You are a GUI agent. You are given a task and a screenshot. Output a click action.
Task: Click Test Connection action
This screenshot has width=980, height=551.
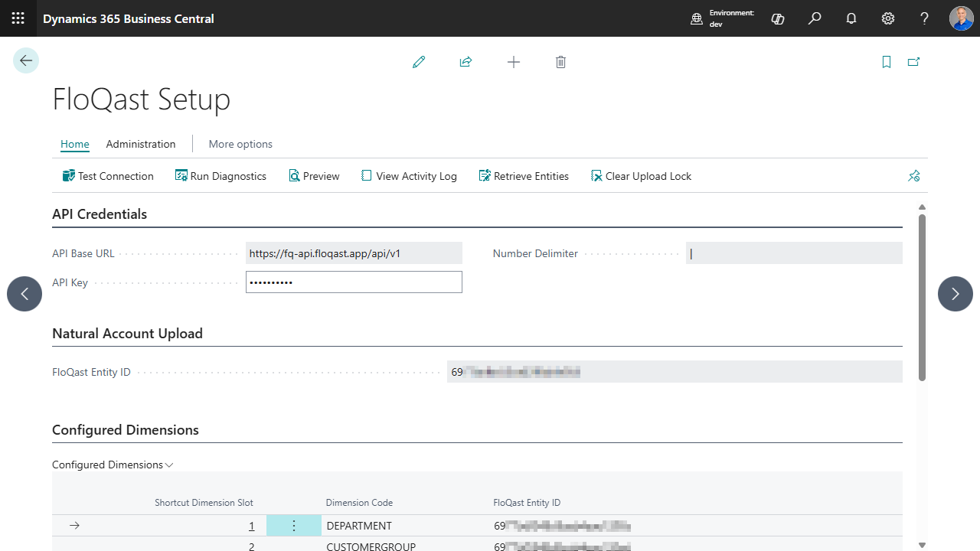click(108, 176)
